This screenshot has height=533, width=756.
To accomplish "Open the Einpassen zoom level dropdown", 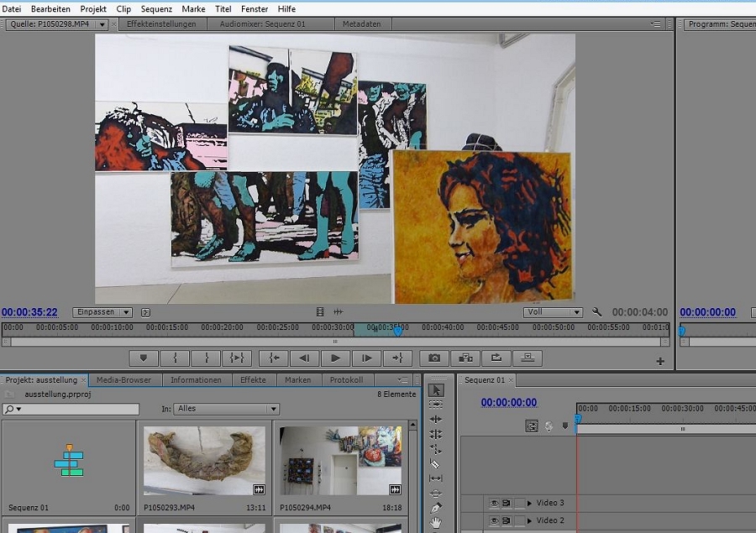I will 102,312.
